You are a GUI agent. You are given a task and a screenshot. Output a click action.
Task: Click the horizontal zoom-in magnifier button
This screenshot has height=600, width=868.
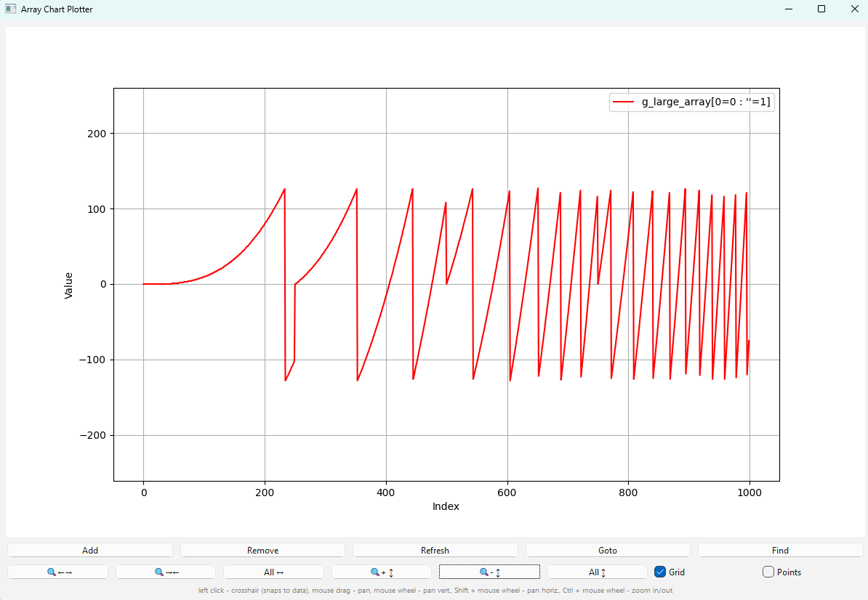pos(58,572)
